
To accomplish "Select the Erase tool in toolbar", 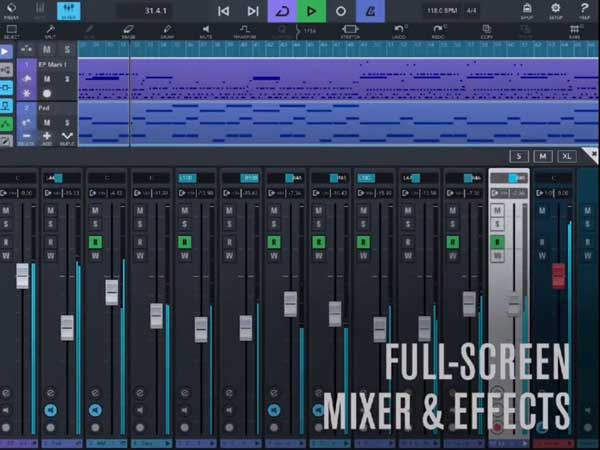I will pyautogui.click(x=128, y=32).
